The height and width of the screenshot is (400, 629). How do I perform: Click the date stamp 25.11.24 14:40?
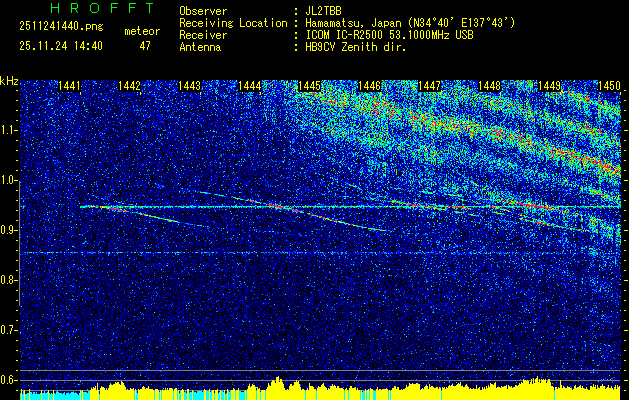tap(60, 46)
